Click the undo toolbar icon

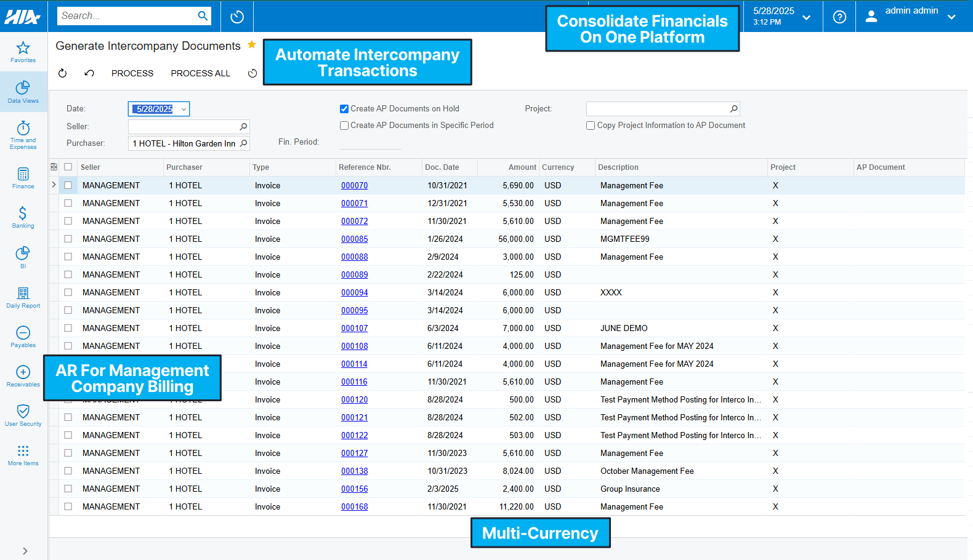click(x=89, y=73)
